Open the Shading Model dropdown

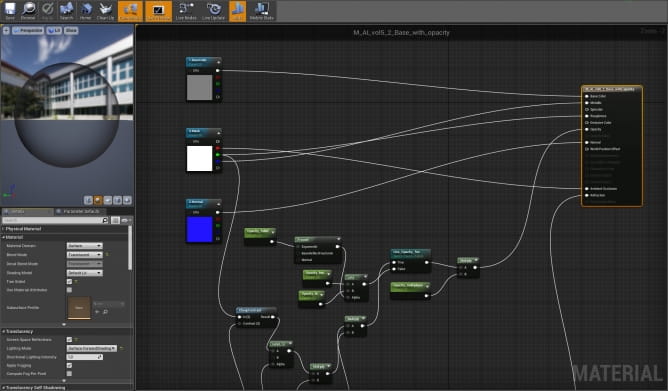[x=84, y=273]
